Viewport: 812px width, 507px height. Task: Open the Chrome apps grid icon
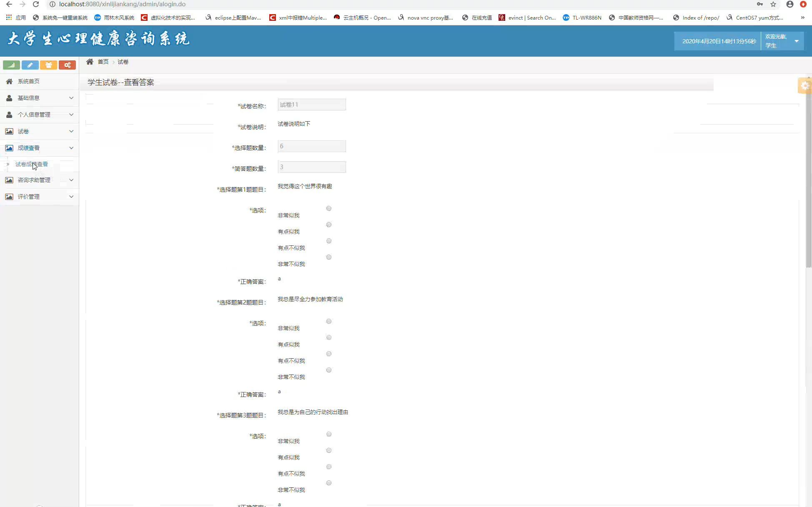tap(9, 17)
